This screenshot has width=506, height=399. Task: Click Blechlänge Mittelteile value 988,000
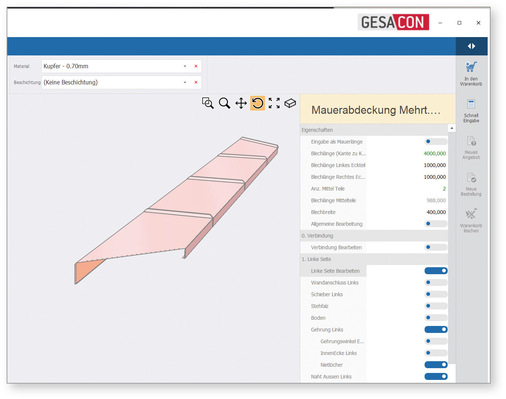(x=436, y=200)
